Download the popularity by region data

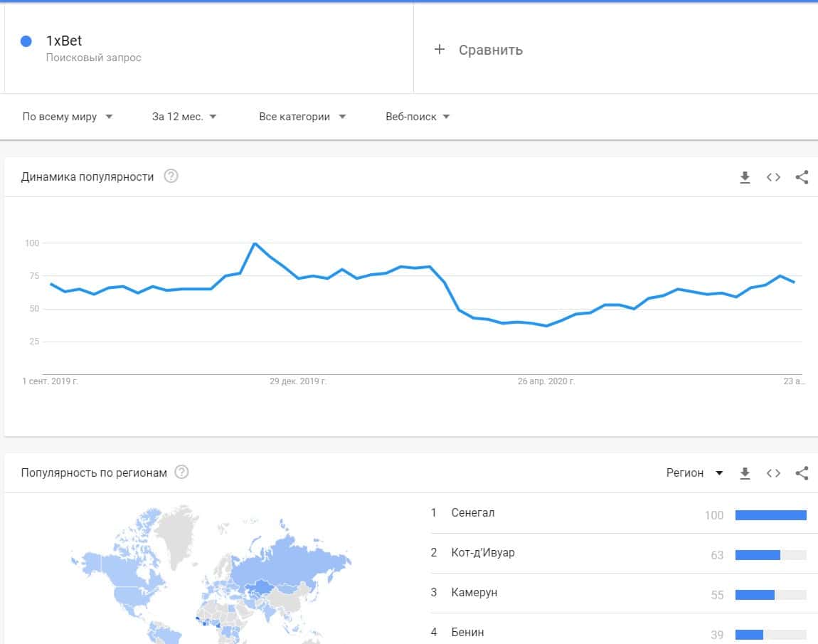pos(745,473)
